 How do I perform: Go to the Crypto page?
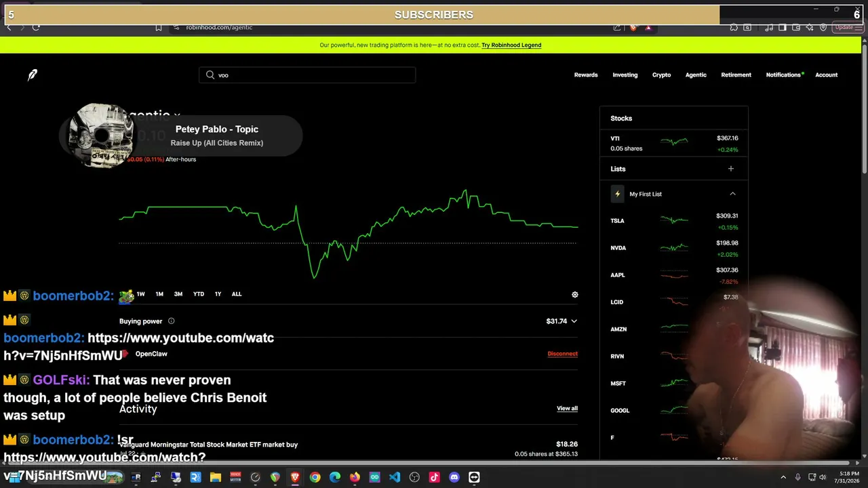click(662, 75)
